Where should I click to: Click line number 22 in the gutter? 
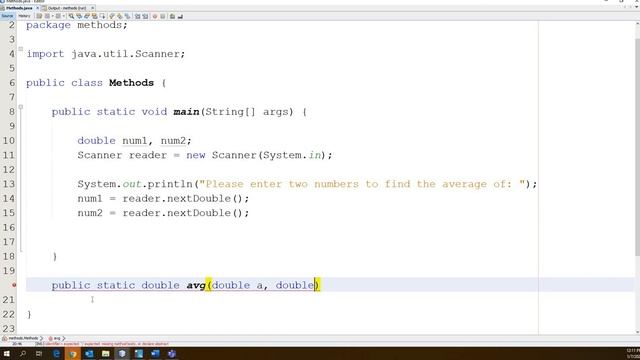[x=9, y=314]
